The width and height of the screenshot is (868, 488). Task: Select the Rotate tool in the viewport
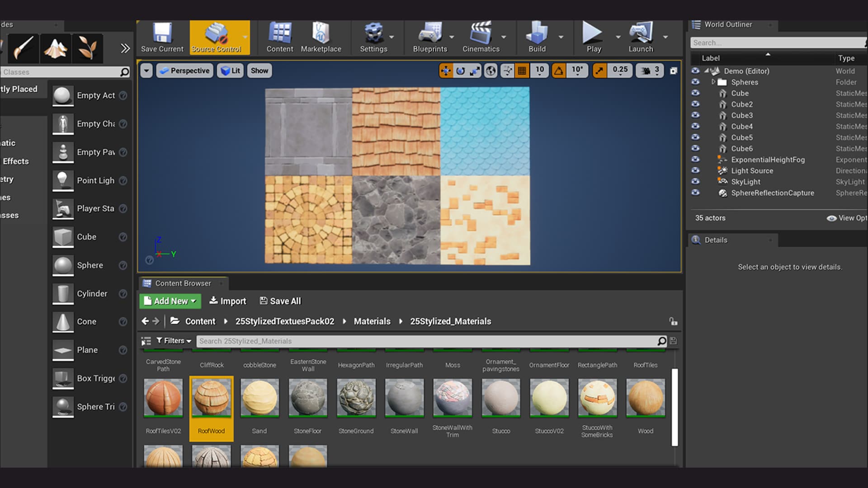click(461, 70)
